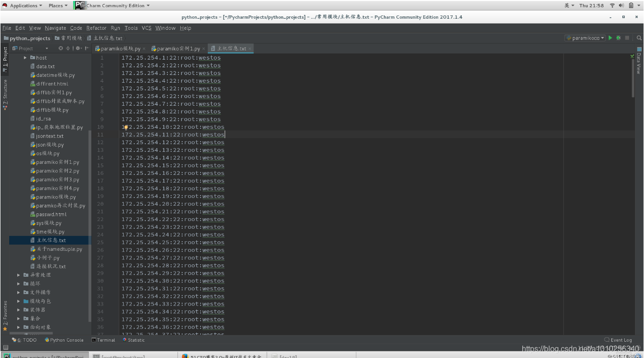The height and width of the screenshot is (358, 644).
Task: Hide the Project panel via hide icon
Action: [x=87, y=48]
